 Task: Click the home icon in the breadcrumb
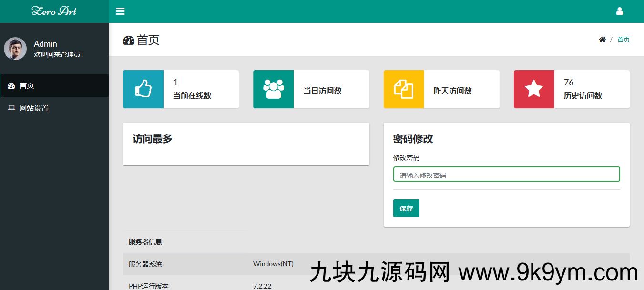(x=602, y=40)
